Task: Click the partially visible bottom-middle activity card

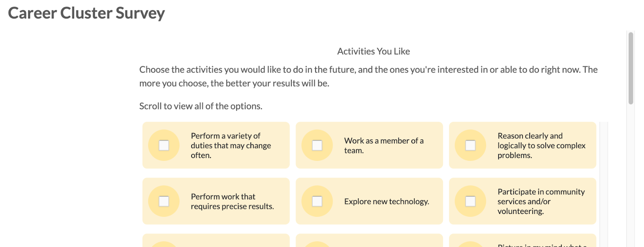Action: 369,241
